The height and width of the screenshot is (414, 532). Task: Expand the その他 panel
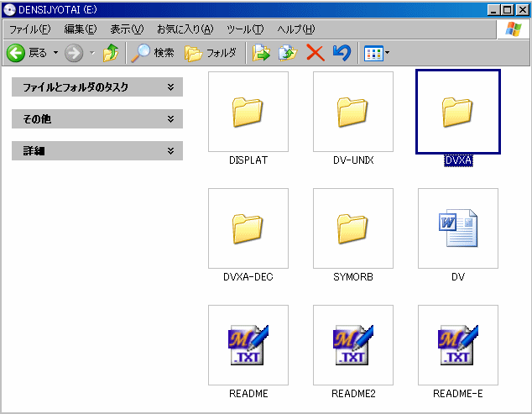click(97, 119)
